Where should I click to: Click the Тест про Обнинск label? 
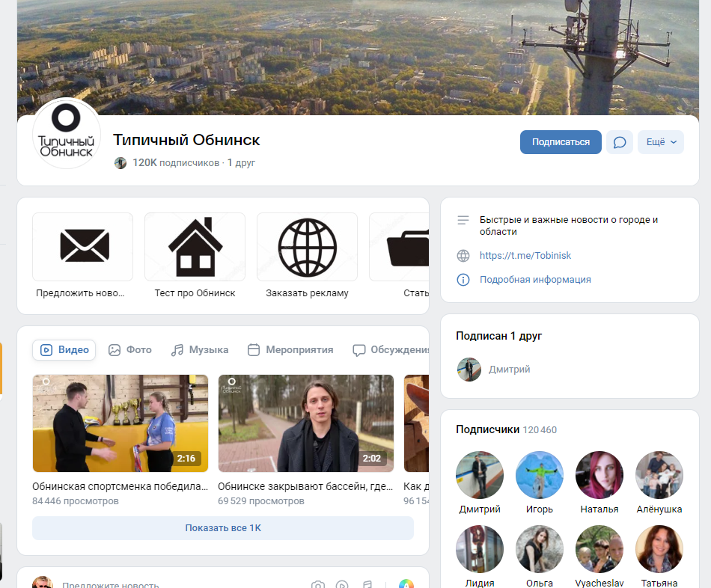tap(195, 293)
